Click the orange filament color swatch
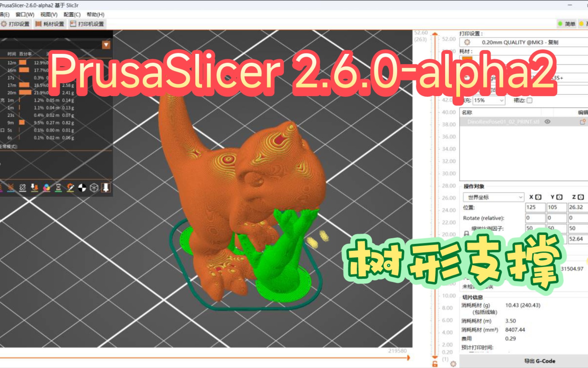588x368 pixels. click(x=467, y=59)
